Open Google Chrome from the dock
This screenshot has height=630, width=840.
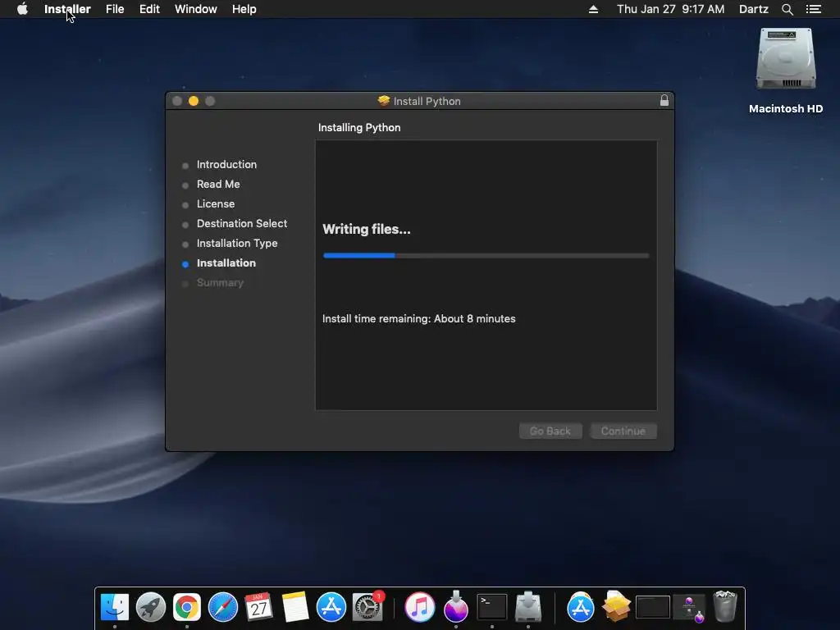coord(186,607)
